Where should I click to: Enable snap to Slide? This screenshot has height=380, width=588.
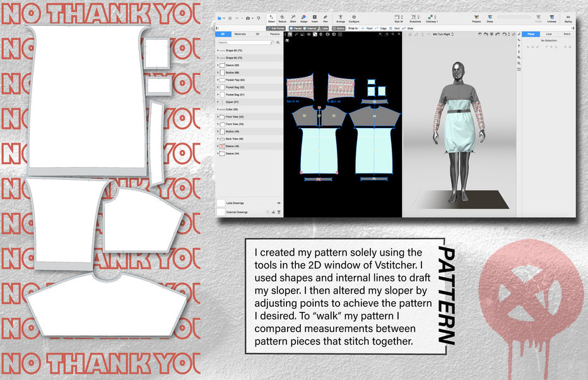click(408, 28)
